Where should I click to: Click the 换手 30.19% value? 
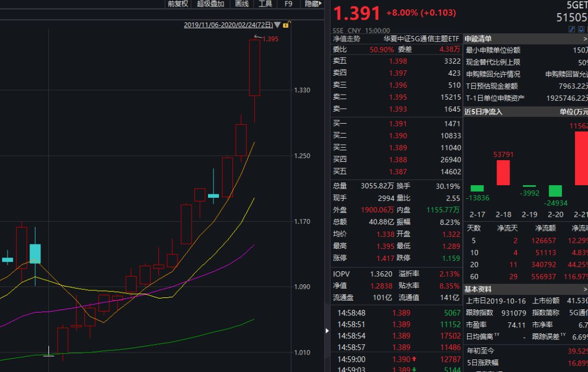[x=448, y=186]
